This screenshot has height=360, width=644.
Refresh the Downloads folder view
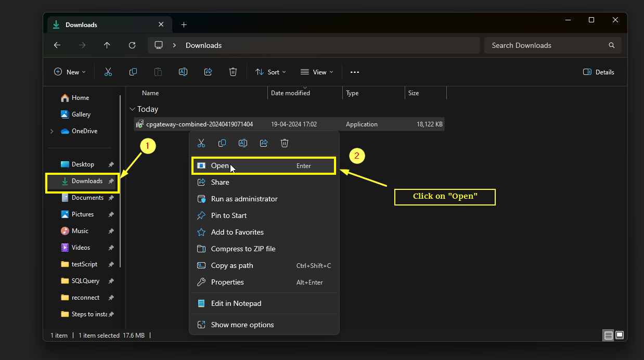132,45
